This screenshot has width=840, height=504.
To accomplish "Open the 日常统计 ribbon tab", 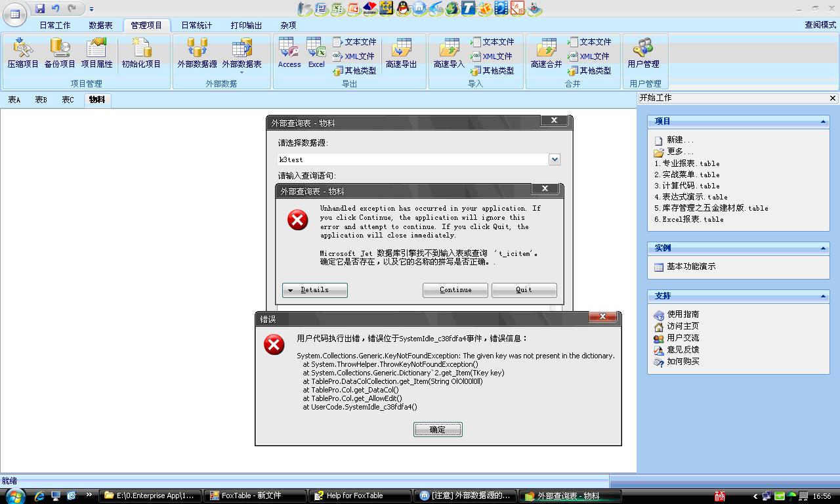I will (x=197, y=25).
